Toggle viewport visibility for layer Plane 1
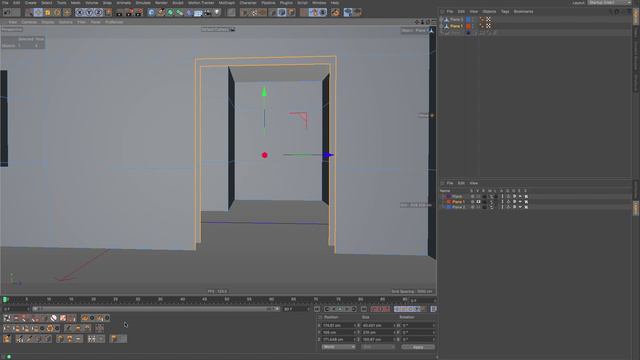Viewport: 640px width, 360px height. 478,202
